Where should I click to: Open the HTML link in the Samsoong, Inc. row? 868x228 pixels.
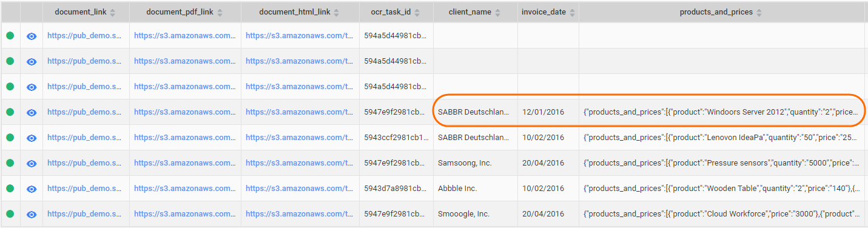[x=300, y=163]
